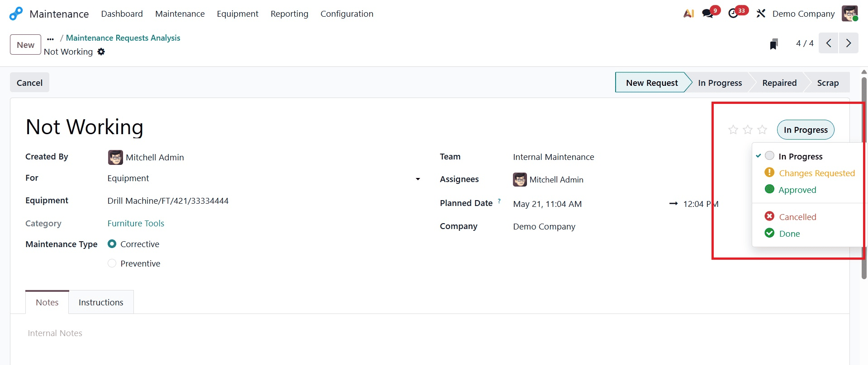868x365 pixels.
Task: Click the 4 / 4 pager counter
Action: tap(805, 43)
